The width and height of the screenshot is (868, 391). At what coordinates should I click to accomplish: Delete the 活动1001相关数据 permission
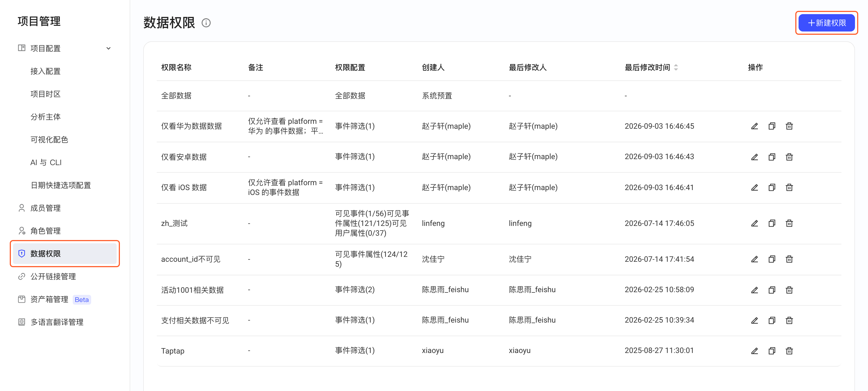pyautogui.click(x=789, y=290)
